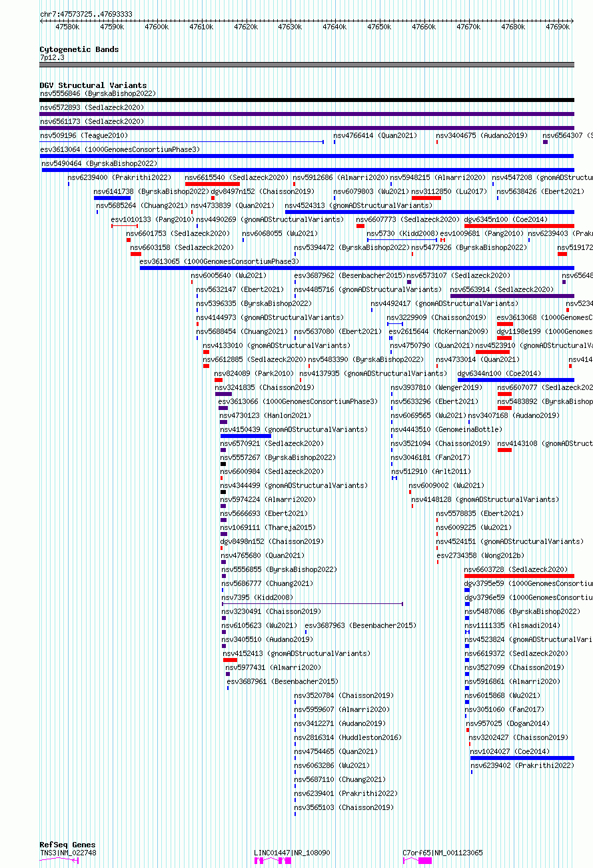Click the red bar under nsv6603728

point(519,576)
